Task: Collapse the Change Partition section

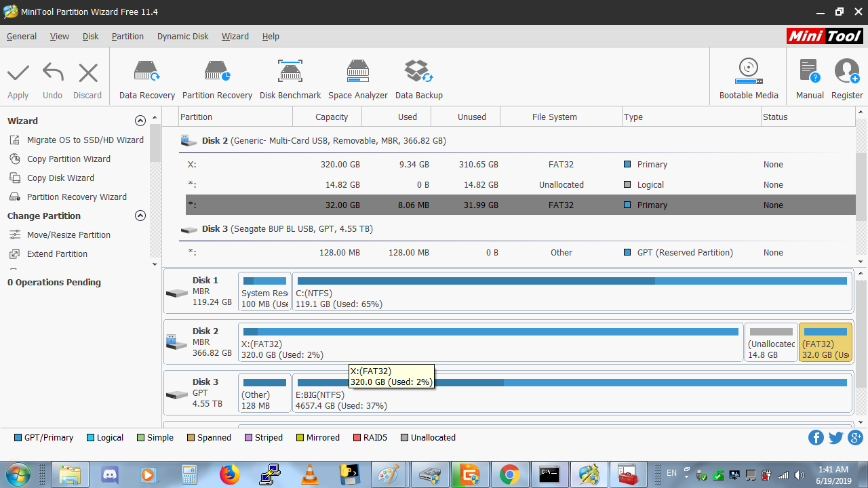Action: click(140, 216)
